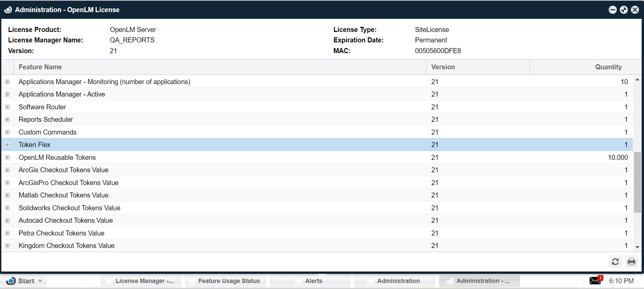Sort by the Feature Name column header
Image resolution: width=644 pixels, height=289 pixels.
(x=40, y=67)
